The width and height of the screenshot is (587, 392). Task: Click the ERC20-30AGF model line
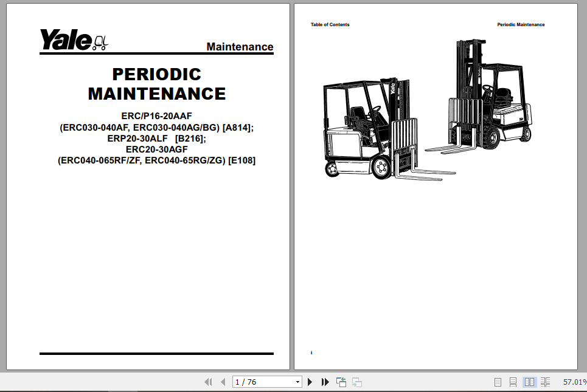[x=156, y=150]
